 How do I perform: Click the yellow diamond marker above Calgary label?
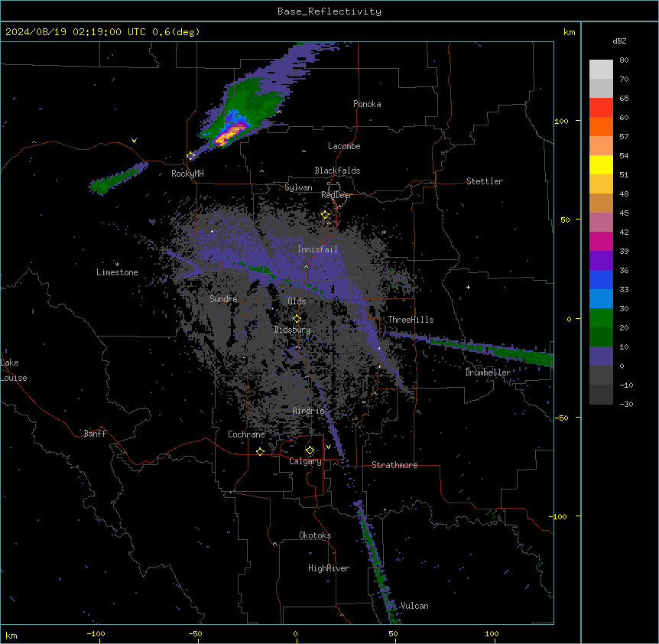coord(310,450)
